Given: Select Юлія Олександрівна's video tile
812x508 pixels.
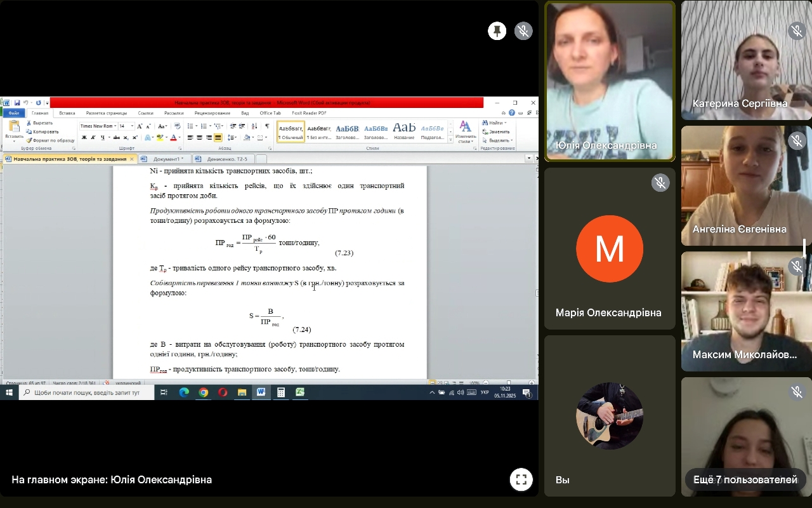Looking at the screenshot, I should tap(610, 81).
